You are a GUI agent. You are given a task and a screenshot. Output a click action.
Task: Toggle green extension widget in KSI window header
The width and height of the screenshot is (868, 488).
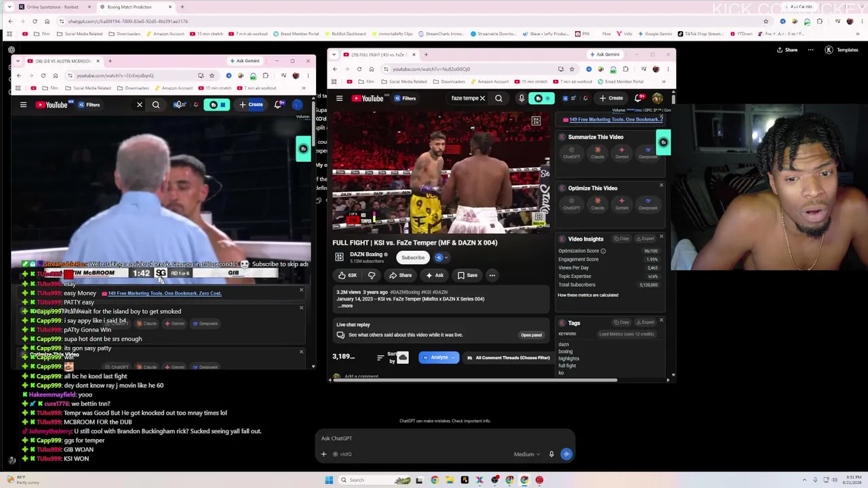(x=541, y=98)
